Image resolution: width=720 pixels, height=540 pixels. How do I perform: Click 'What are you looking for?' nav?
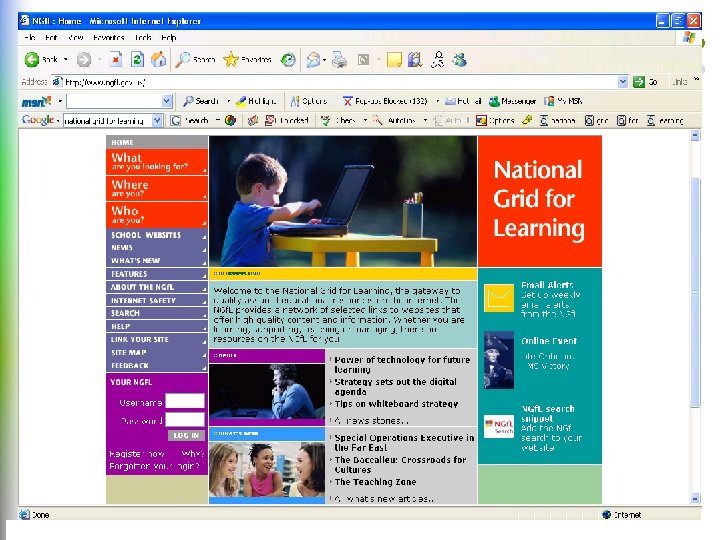[x=157, y=161]
